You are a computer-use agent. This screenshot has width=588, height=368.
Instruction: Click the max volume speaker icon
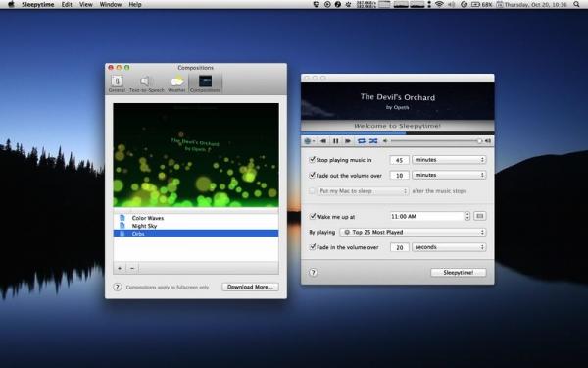(x=488, y=141)
